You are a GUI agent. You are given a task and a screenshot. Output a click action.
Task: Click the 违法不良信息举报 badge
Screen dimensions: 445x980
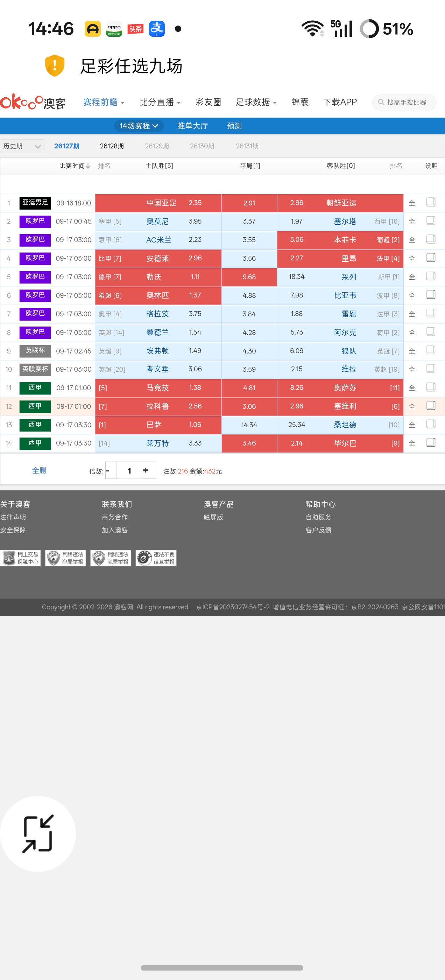(x=156, y=558)
